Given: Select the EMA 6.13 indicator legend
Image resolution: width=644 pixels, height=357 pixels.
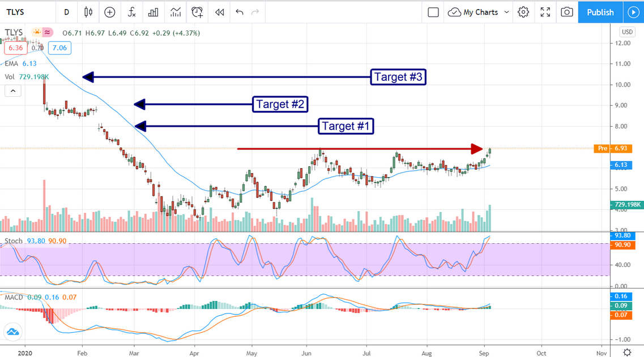Looking at the screenshot, I should click(20, 63).
